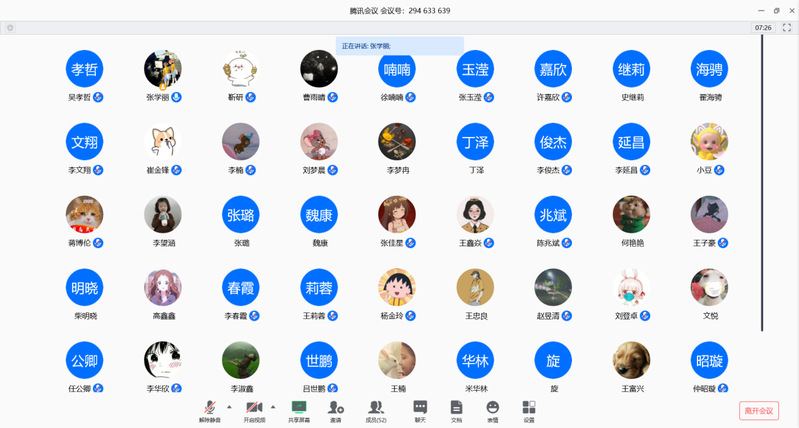Expand audio options arrow beside microphone
The image size is (799, 428).
point(229,406)
